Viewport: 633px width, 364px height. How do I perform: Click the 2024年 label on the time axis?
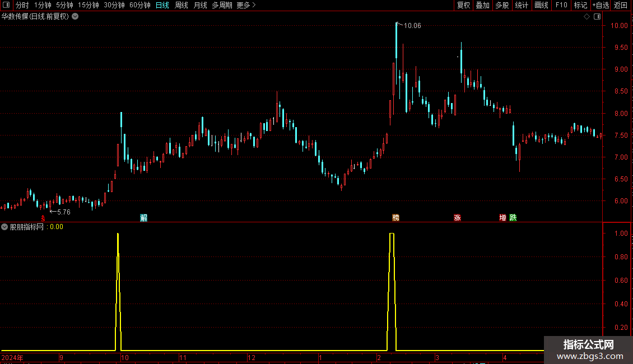tap(12, 358)
